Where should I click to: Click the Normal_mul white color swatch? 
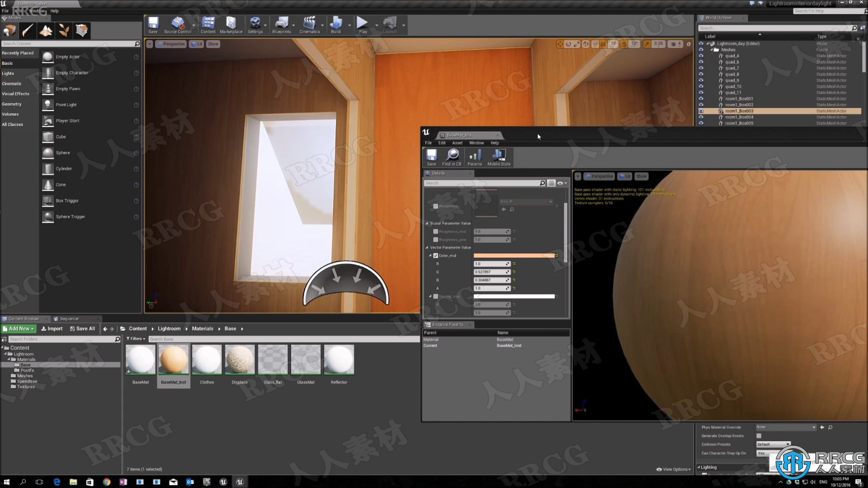514,296
